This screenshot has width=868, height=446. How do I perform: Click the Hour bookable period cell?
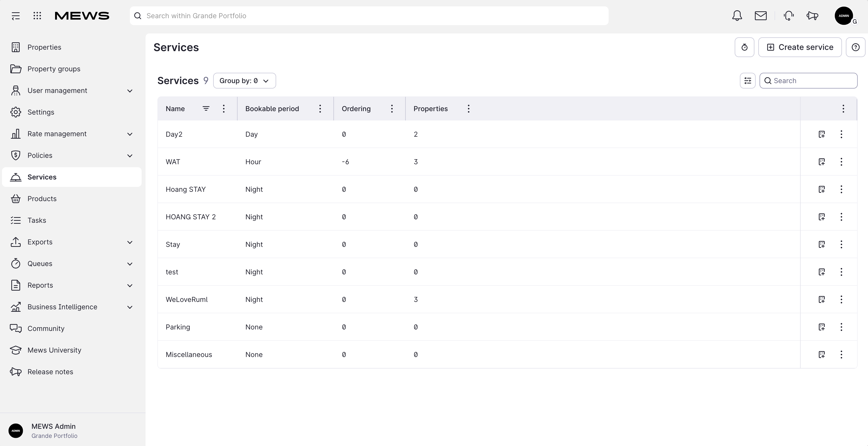(253, 162)
